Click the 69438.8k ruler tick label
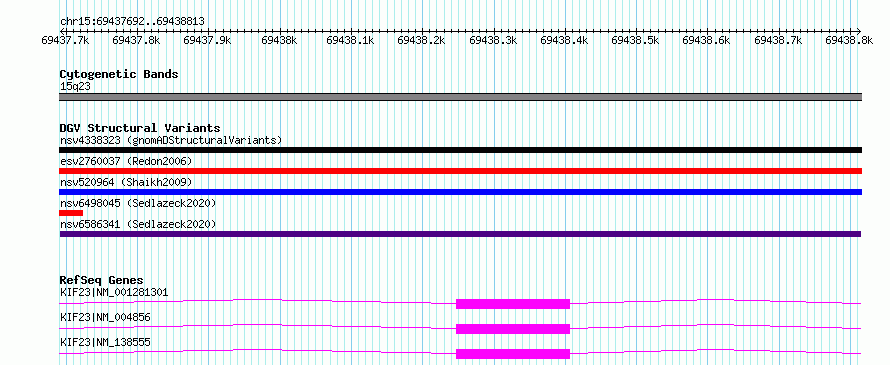 click(849, 40)
